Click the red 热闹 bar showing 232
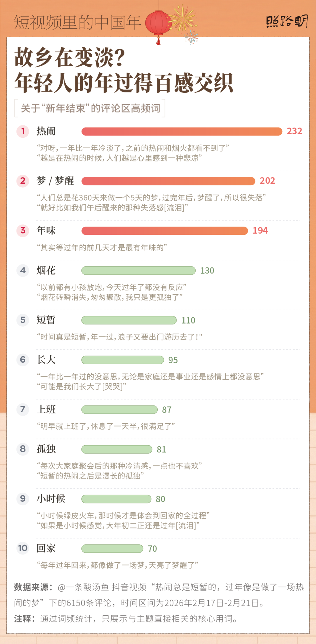 [x=181, y=132]
